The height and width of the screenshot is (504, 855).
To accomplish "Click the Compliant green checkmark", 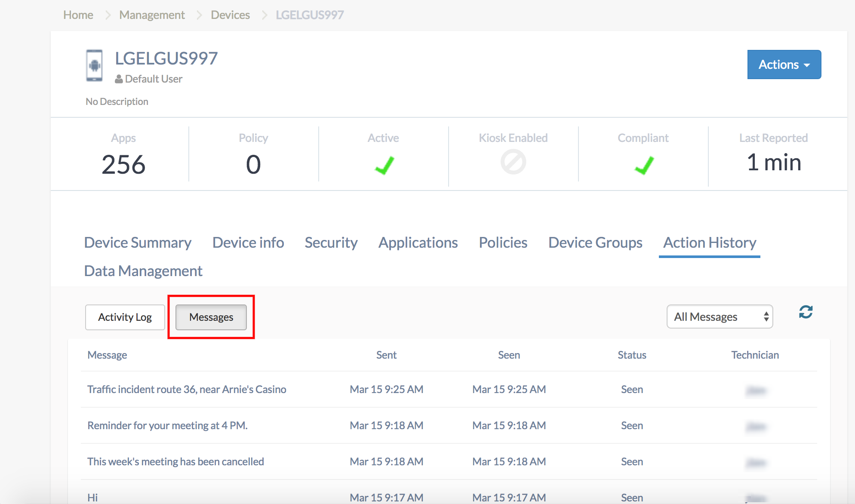I will pos(644,165).
